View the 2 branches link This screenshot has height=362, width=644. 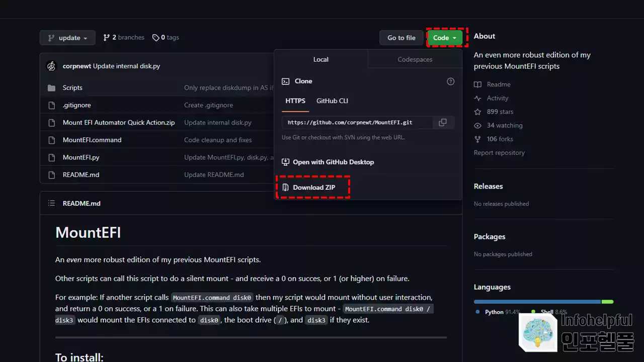(124, 38)
